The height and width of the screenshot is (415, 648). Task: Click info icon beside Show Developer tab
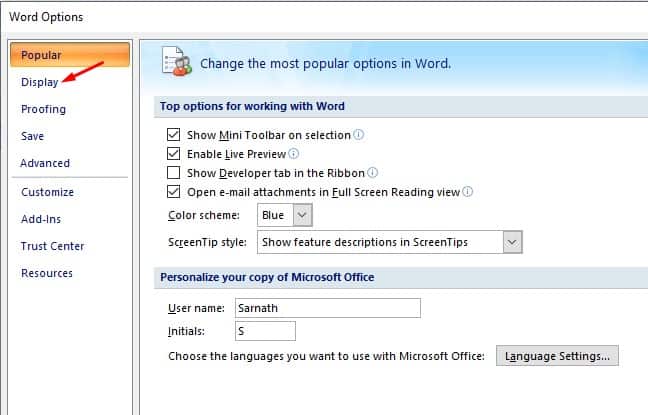click(372, 172)
